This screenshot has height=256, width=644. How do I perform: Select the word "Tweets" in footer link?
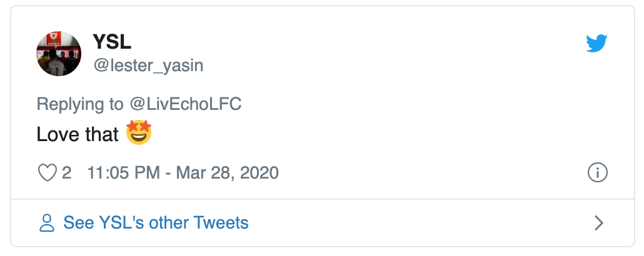point(221,223)
